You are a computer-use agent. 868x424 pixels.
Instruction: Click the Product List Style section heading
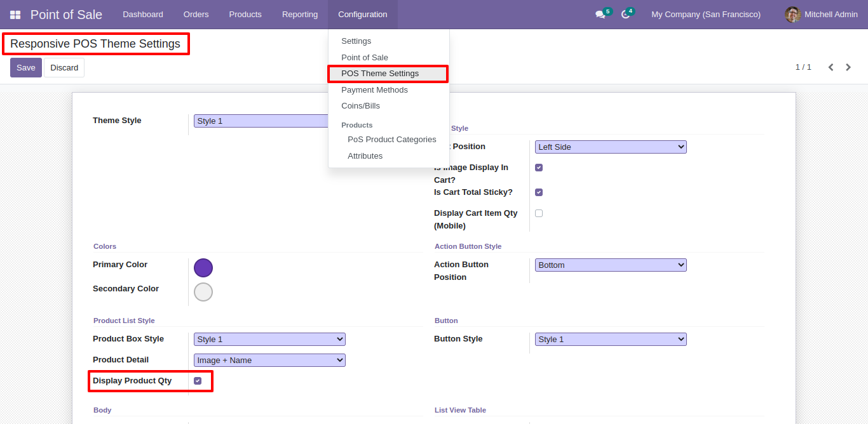(x=124, y=321)
